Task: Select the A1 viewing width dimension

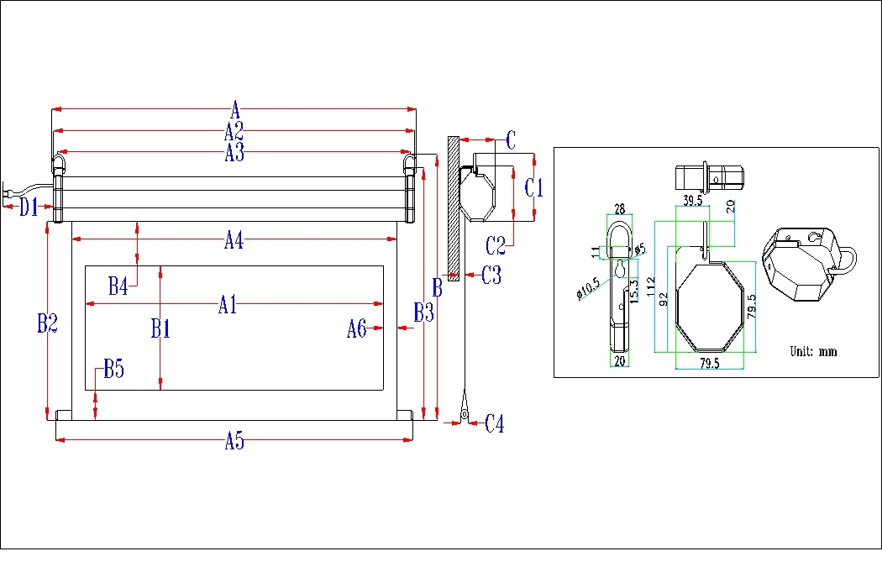Action: (225, 306)
